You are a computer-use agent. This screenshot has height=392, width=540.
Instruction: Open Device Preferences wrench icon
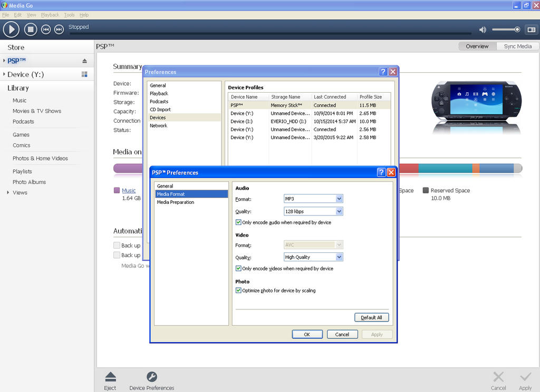(152, 377)
